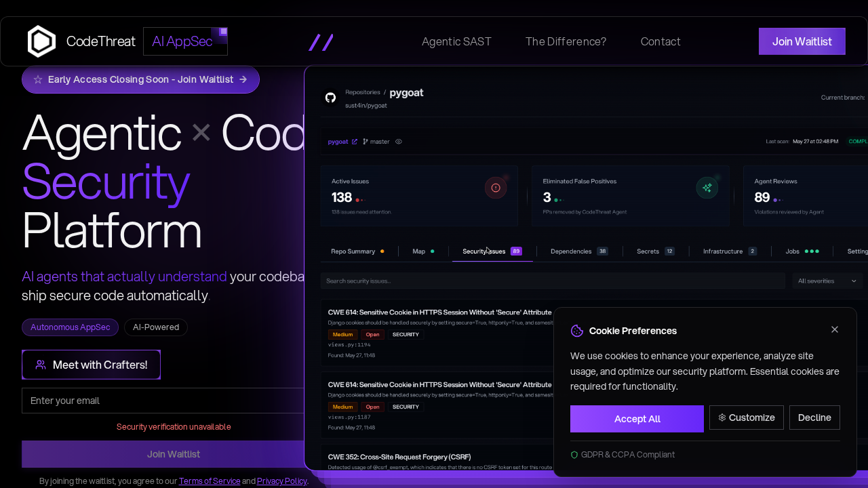Open the Agentic SAST menu item
The height and width of the screenshot is (488, 868).
coord(456,41)
